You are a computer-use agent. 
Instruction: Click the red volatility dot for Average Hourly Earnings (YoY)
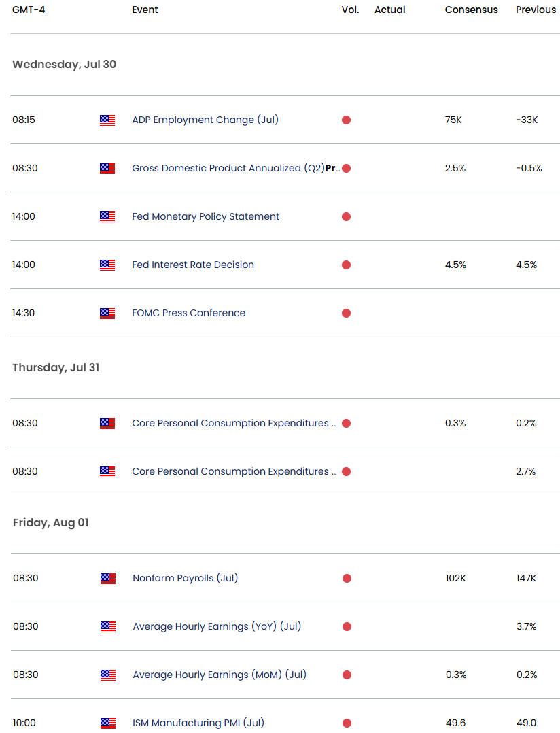pos(347,627)
